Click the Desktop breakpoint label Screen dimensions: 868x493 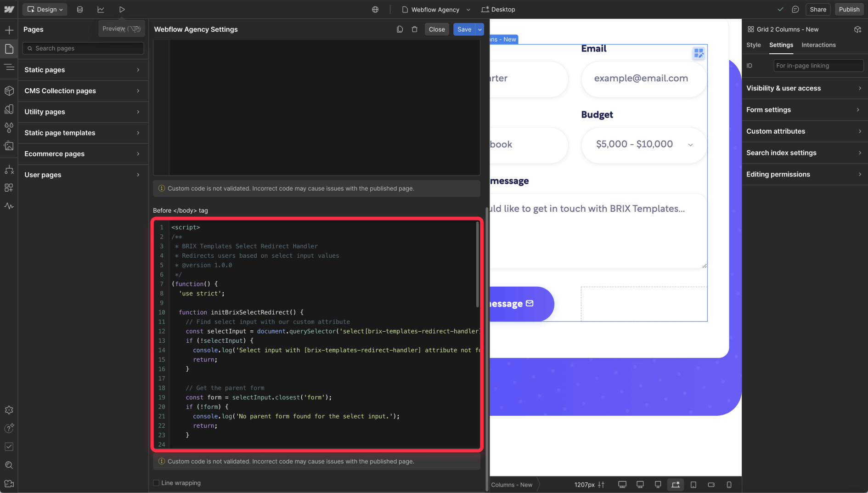point(498,9)
